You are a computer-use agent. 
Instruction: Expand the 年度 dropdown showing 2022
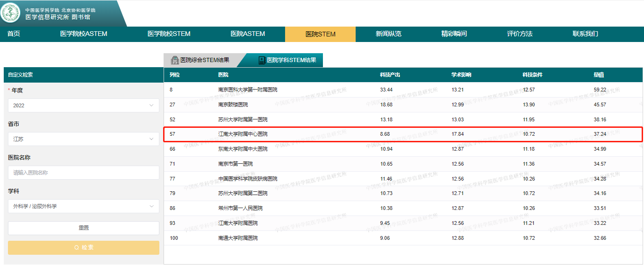click(83, 105)
